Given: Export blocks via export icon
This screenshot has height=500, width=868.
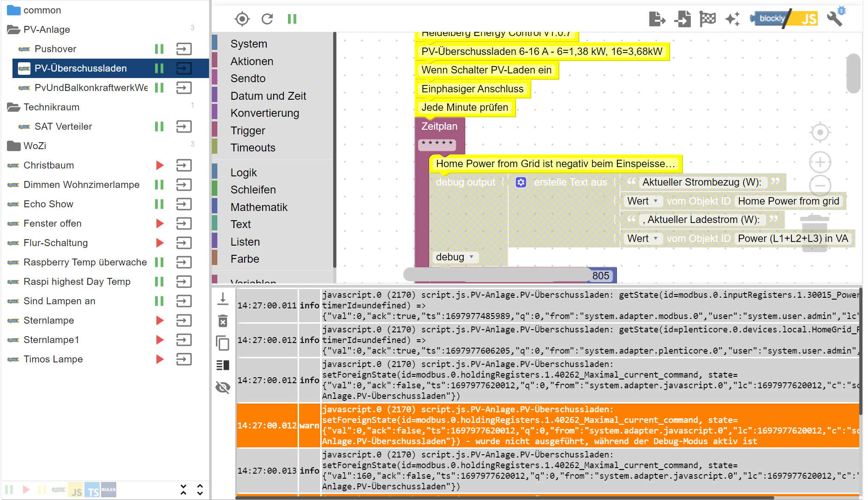Looking at the screenshot, I should [657, 19].
